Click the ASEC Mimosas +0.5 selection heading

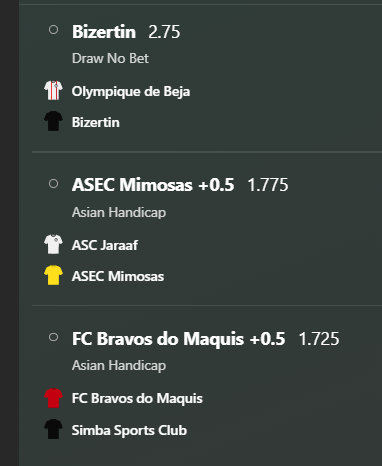pos(153,185)
